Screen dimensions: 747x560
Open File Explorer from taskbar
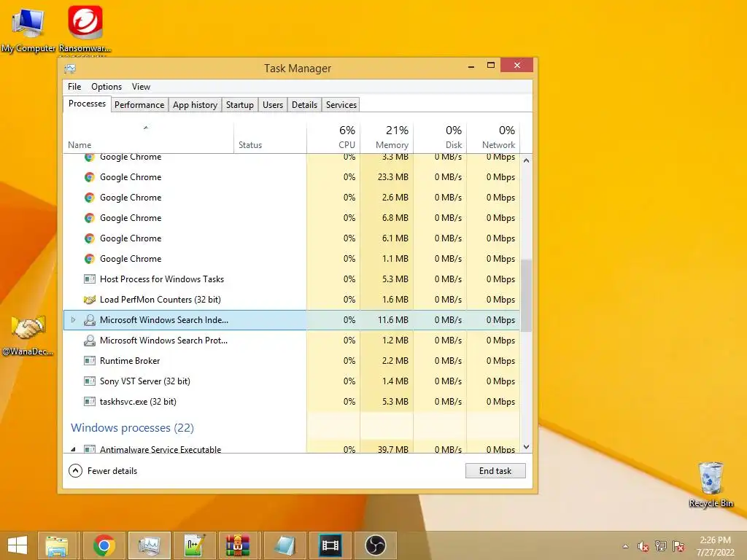tap(57, 545)
